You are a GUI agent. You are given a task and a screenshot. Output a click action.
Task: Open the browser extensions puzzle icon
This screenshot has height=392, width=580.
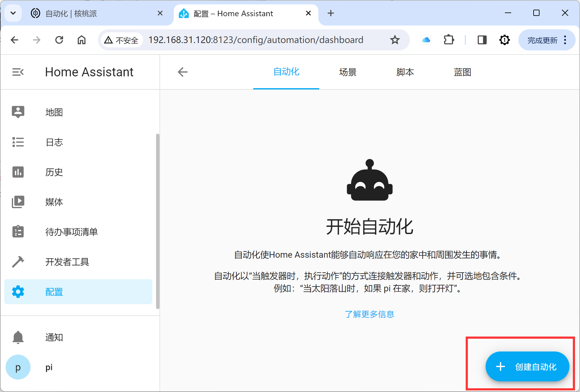point(449,40)
